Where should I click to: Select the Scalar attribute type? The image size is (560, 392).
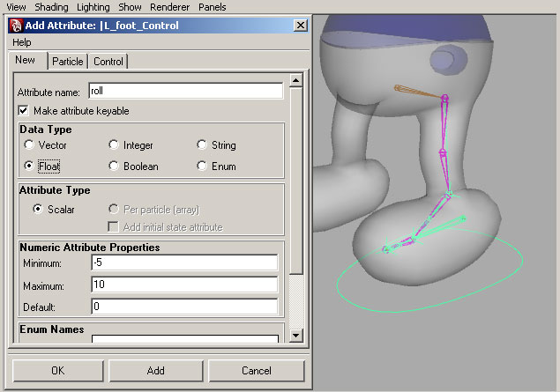coord(38,210)
